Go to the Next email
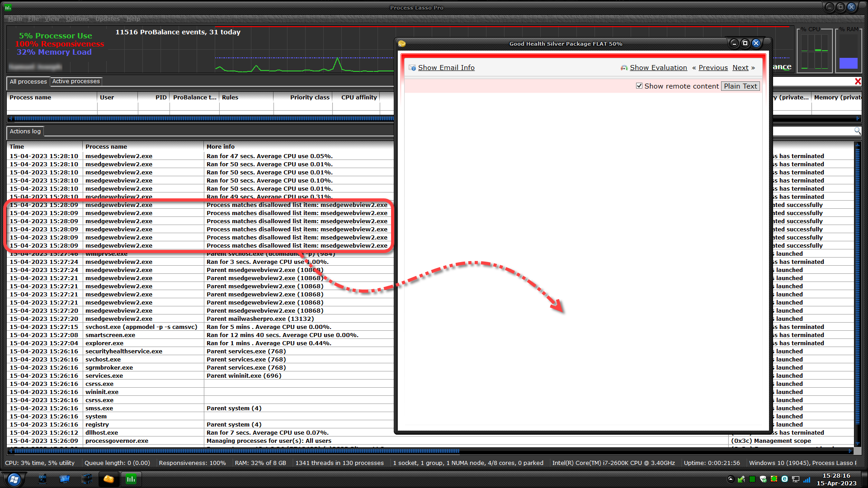The image size is (868, 488). (741, 67)
